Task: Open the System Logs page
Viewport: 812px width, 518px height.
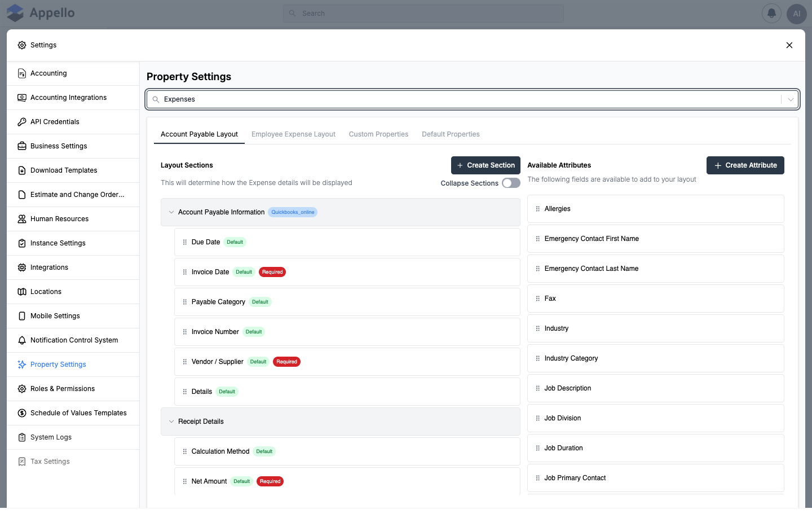Action: [73, 437]
